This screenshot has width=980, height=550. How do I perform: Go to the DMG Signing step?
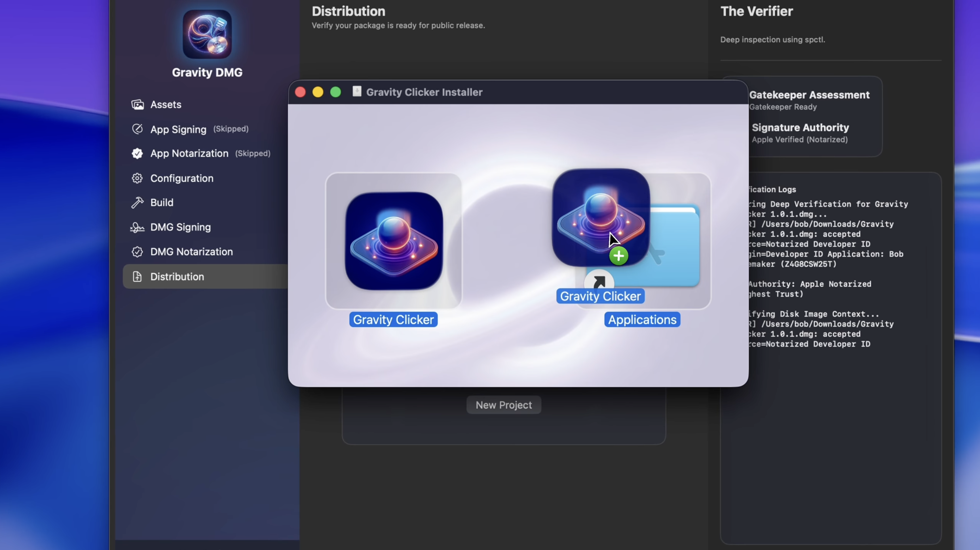click(180, 227)
